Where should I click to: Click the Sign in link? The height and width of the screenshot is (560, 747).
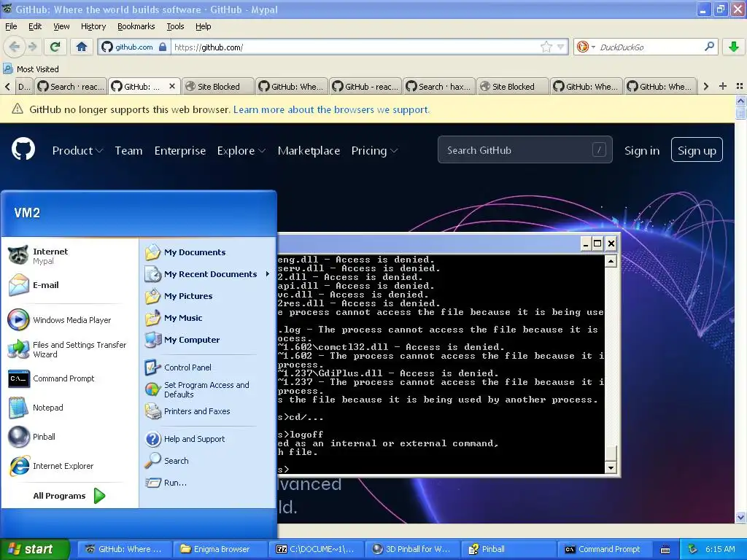642,150
